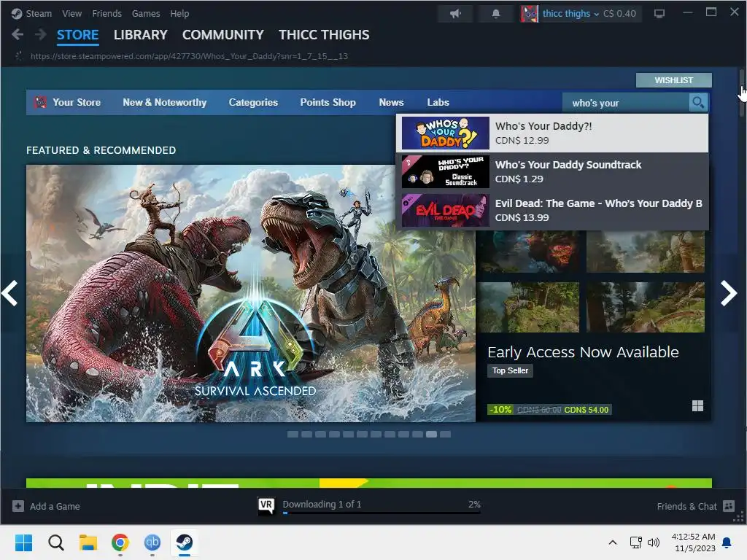Open the News link in store nav
747x560 pixels.
[391, 102]
